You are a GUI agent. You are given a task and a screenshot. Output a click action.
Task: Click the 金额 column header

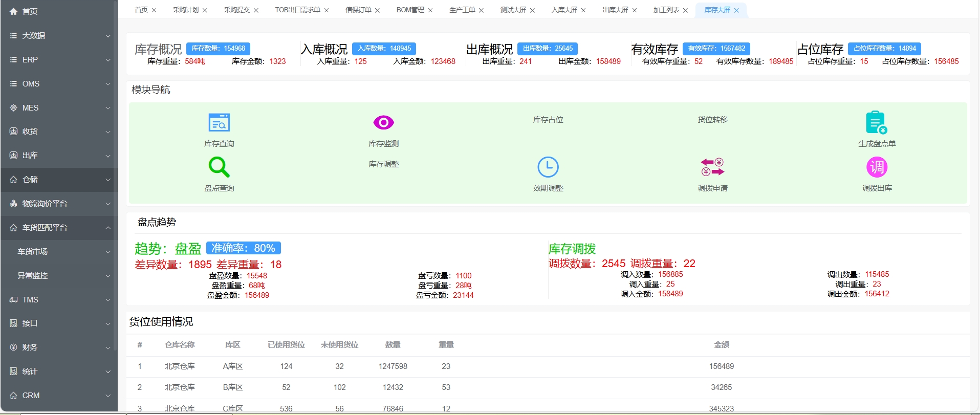[721, 345]
